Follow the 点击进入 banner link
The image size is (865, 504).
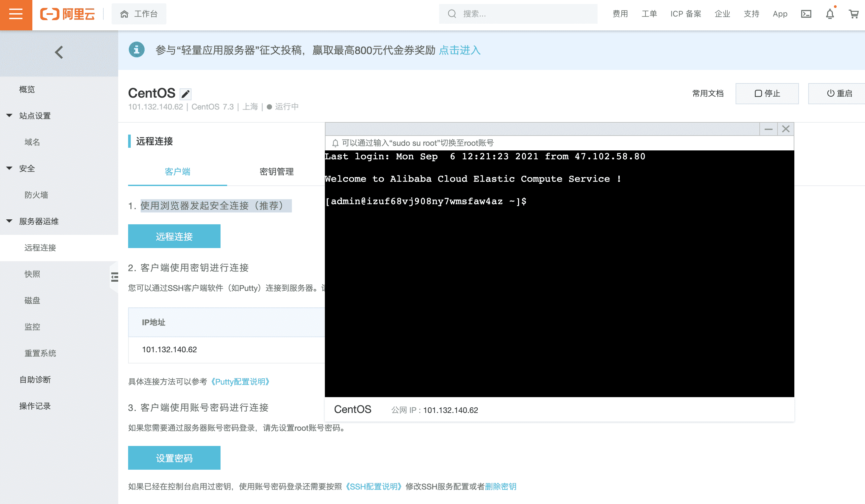tap(460, 50)
